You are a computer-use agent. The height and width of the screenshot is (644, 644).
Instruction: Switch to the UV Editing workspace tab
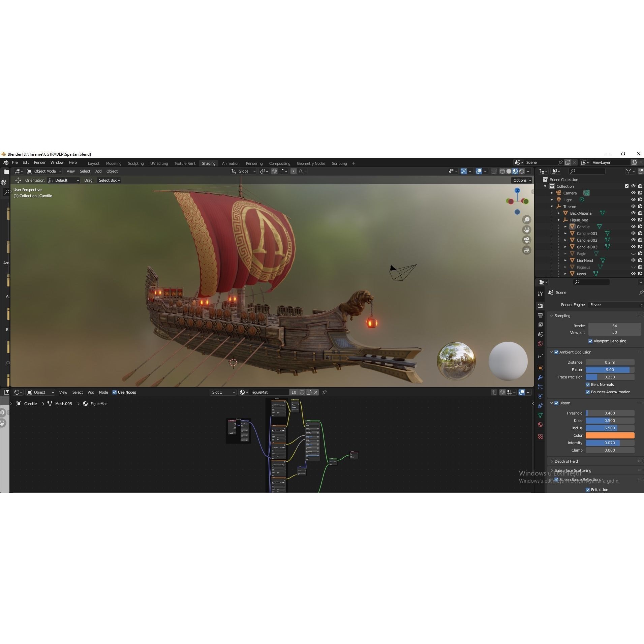[x=159, y=163]
